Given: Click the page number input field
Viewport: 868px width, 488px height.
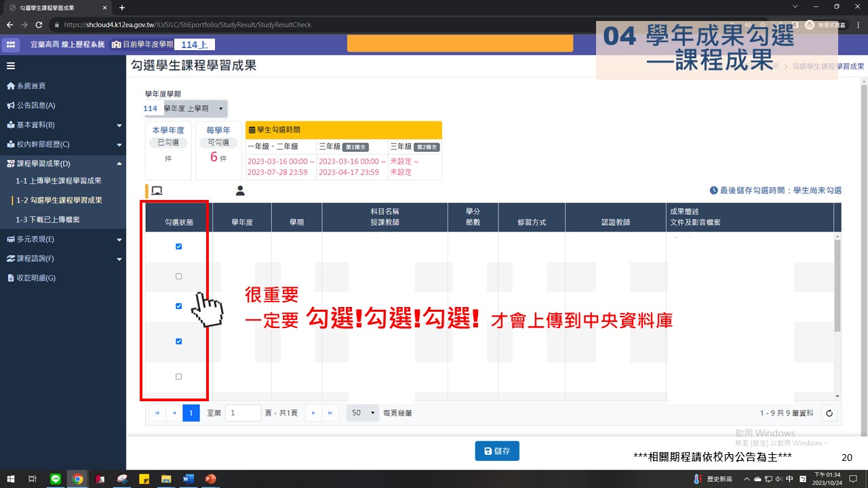Looking at the screenshot, I should point(243,413).
